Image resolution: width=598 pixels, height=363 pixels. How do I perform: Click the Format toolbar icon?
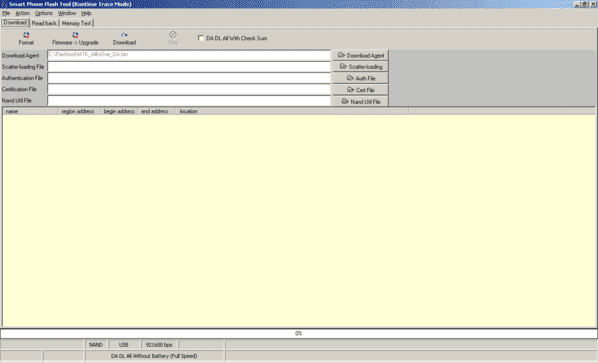point(26,39)
